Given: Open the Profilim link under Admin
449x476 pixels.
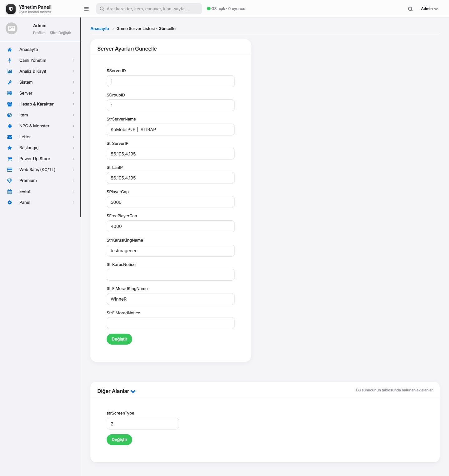Looking at the screenshot, I should (39, 33).
